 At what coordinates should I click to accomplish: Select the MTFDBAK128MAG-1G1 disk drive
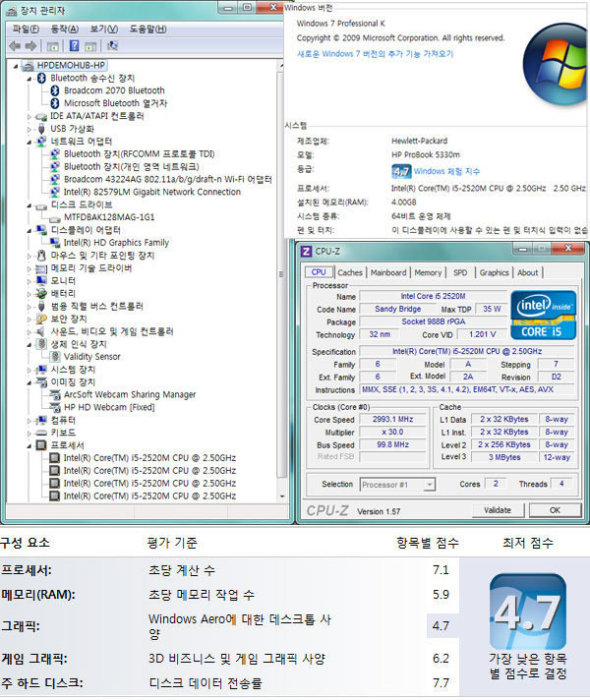pyautogui.click(x=109, y=217)
